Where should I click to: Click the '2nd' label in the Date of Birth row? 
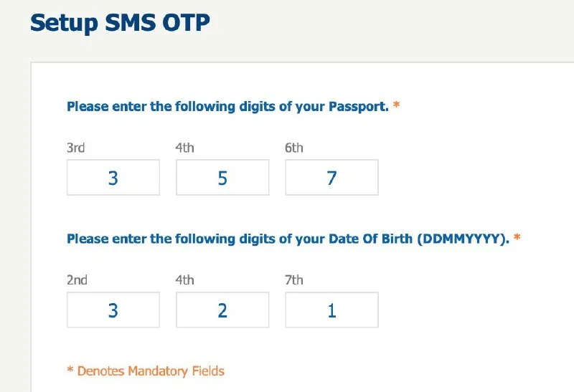77,280
